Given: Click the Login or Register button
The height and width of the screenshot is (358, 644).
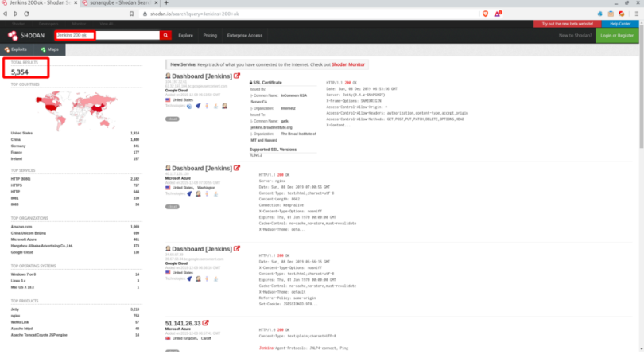Looking at the screenshot, I should pyautogui.click(x=617, y=36).
